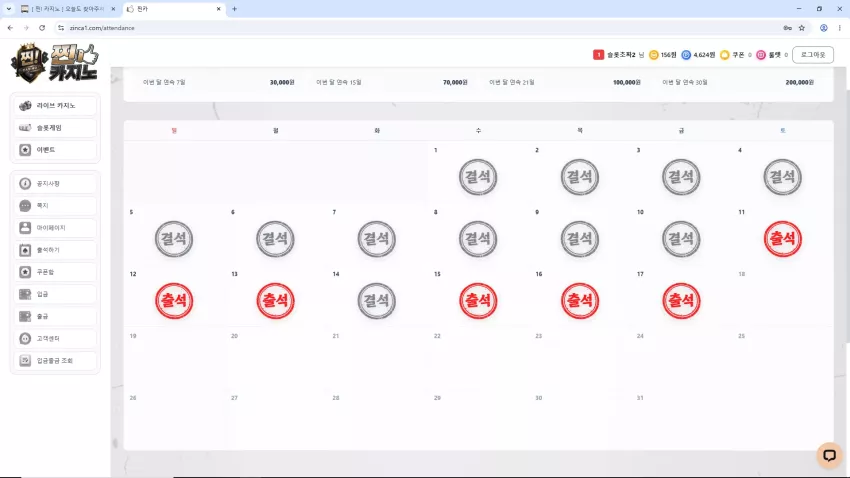Reload the page with the refresh button
This screenshot has width=850, height=478.
[42, 28]
